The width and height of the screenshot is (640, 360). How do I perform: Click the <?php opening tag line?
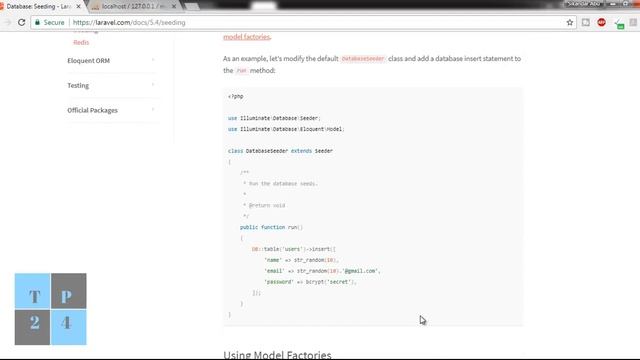(236, 96)
